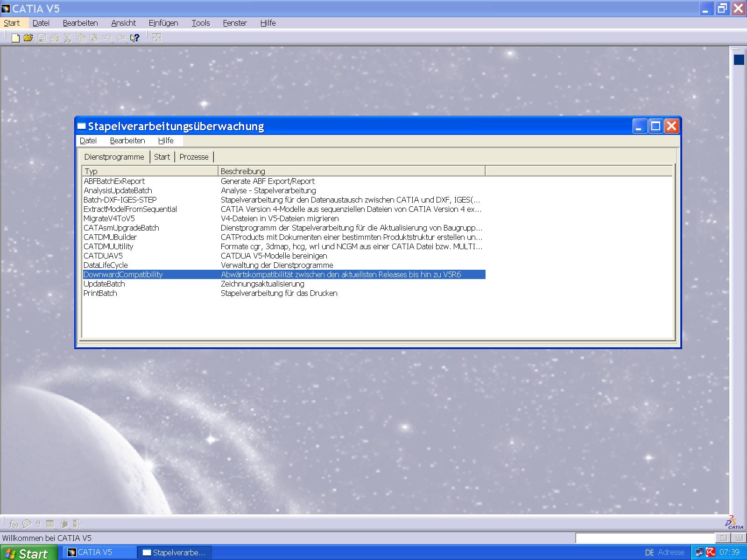747x560 pixels.
Task: Select the ABFBatchExReport row
Action: tap(284, 181)
